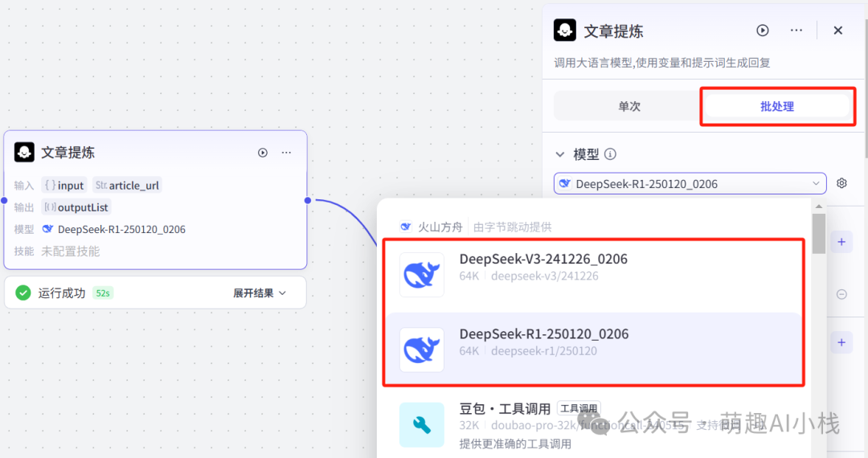The height and width of the screenshot is (458, 868).
Task: Switch to the 批处理 tab
Action: click(777, 106)
